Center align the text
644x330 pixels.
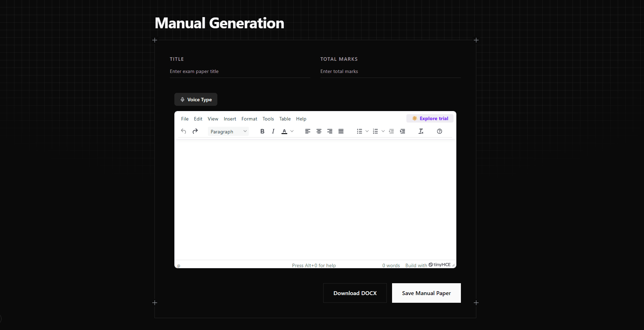pyautogui.click(x=319, y=131)
